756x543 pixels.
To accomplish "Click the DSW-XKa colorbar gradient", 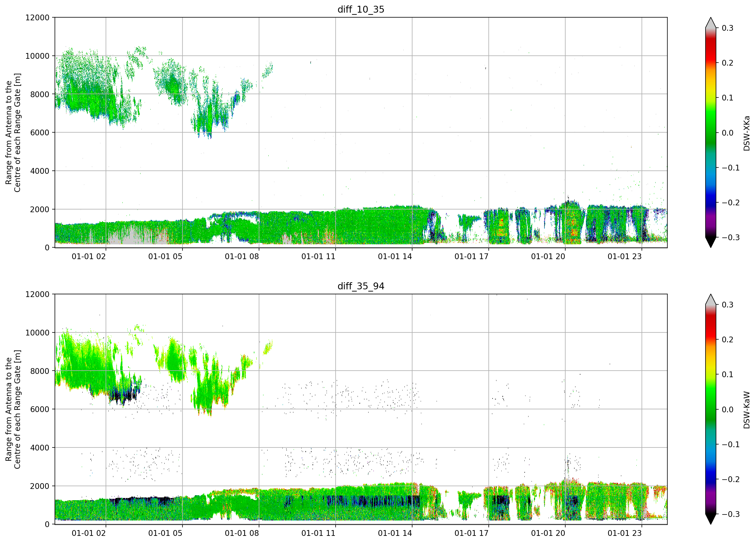I will pyautogui.click(x=711, y=132).
